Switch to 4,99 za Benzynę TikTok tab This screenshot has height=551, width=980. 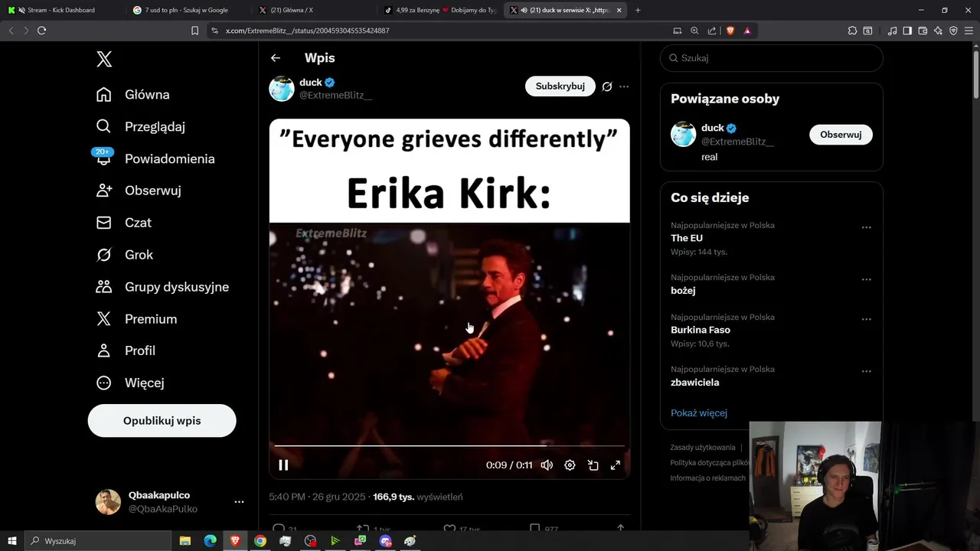point(441,10)
